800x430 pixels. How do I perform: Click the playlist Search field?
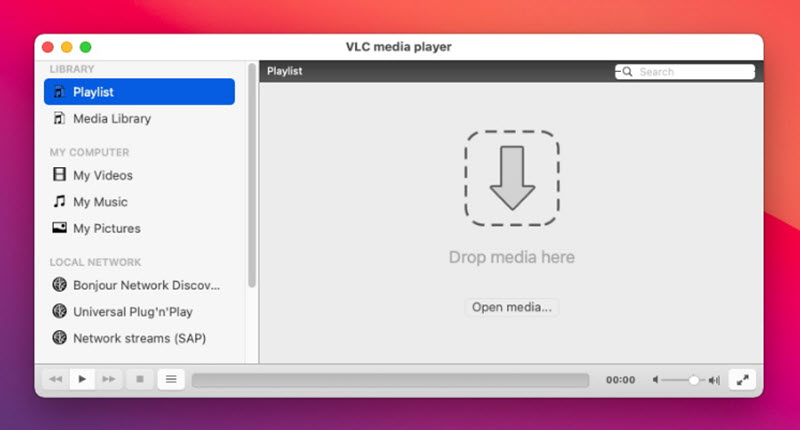(x=692, y=72)
